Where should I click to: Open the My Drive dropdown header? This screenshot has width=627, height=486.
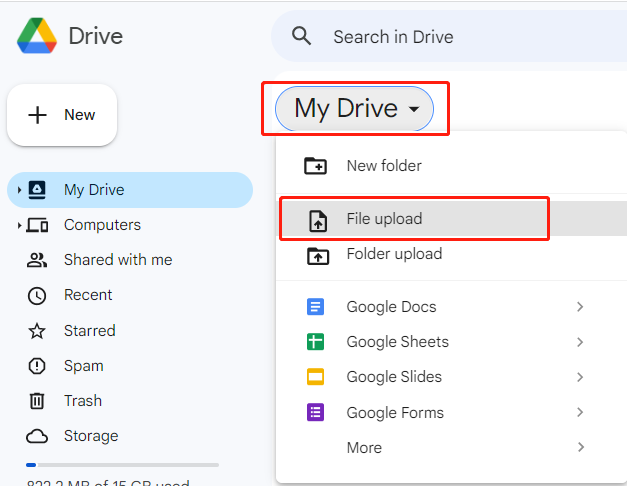pyautogui.click(x=354, y=108)
